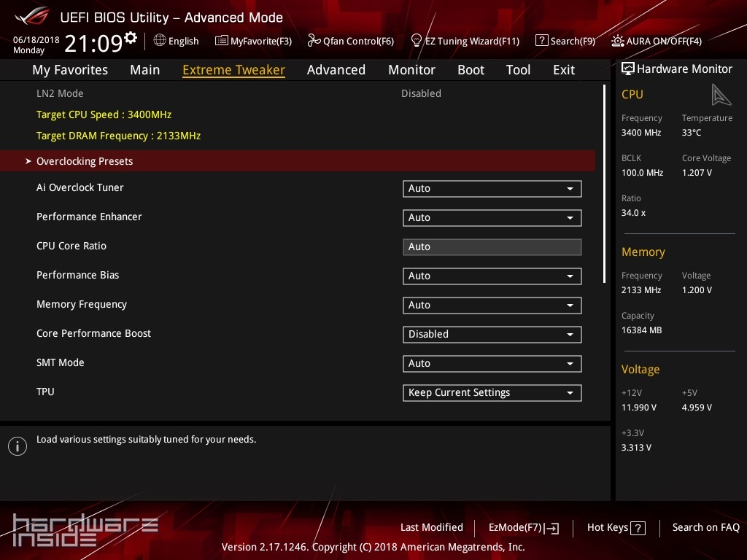Click Target CPU Speed : 3400MHz text
This screenshot has height=560, width=747.
click(x=104, y=114)
